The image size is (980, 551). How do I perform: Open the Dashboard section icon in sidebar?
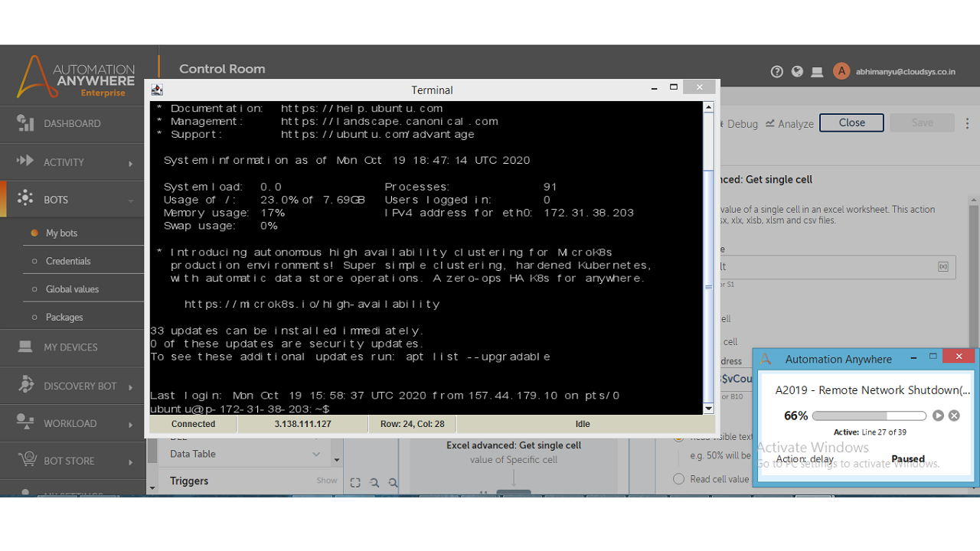[25, 123]
